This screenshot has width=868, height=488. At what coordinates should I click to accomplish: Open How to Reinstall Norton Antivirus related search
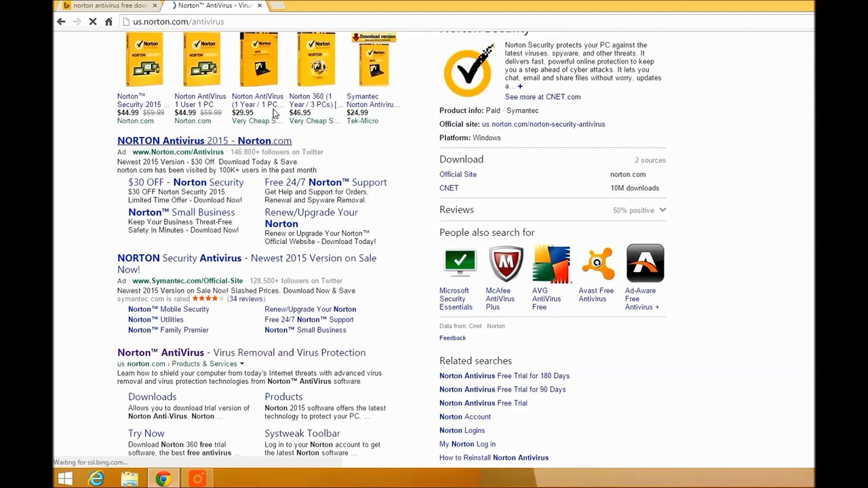coord(494,457)
